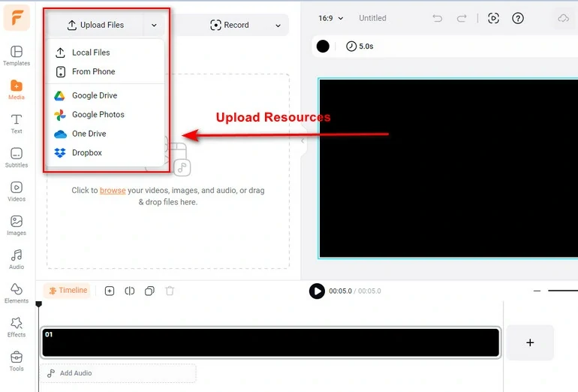This screenshot has height=392, width=578.
Task: Toggle the Timeline mode button
Action: tap(68, 291)
